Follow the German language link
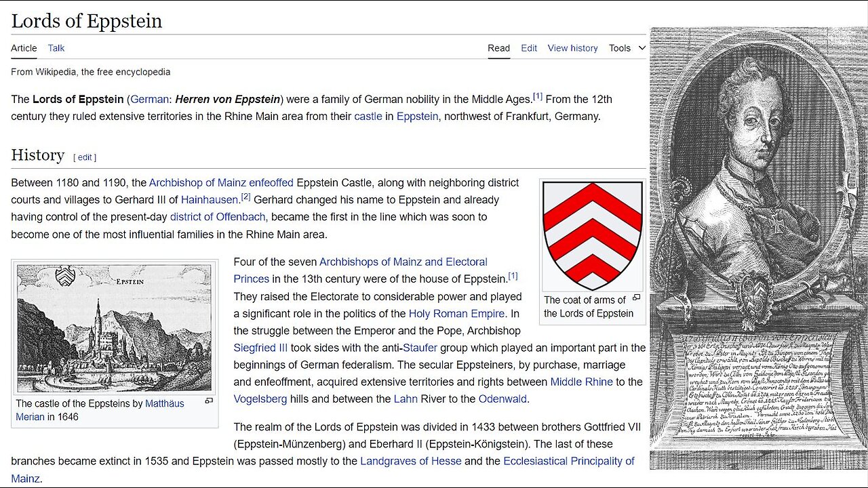 pos(150,99)
